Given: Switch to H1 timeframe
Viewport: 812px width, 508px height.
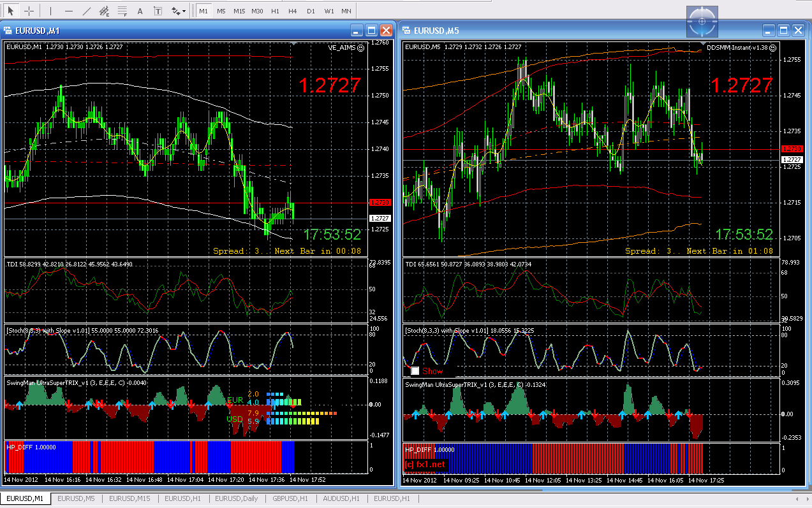Looking at the screenshot, I should tap(275, 11).
